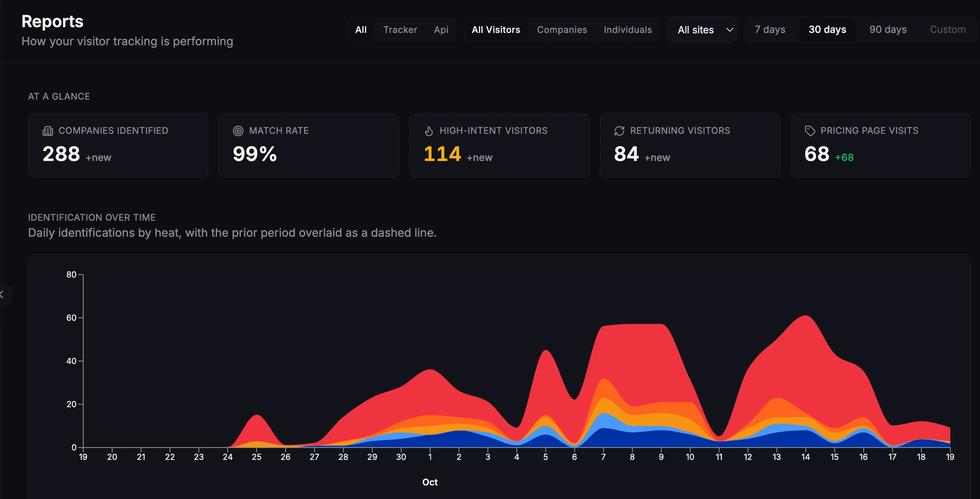The image size is (980, 499).
Task: Set date range to 7 days
Action: (x=770, y=30)
